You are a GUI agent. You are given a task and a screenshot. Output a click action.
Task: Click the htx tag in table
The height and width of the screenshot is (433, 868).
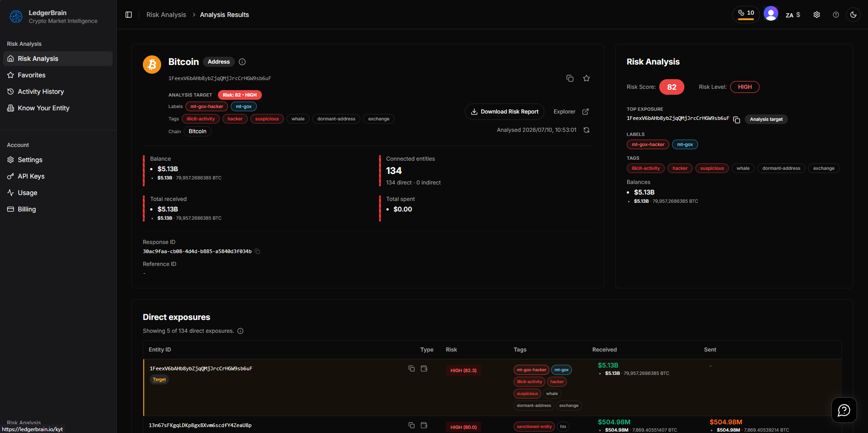(x=563, y=427)
